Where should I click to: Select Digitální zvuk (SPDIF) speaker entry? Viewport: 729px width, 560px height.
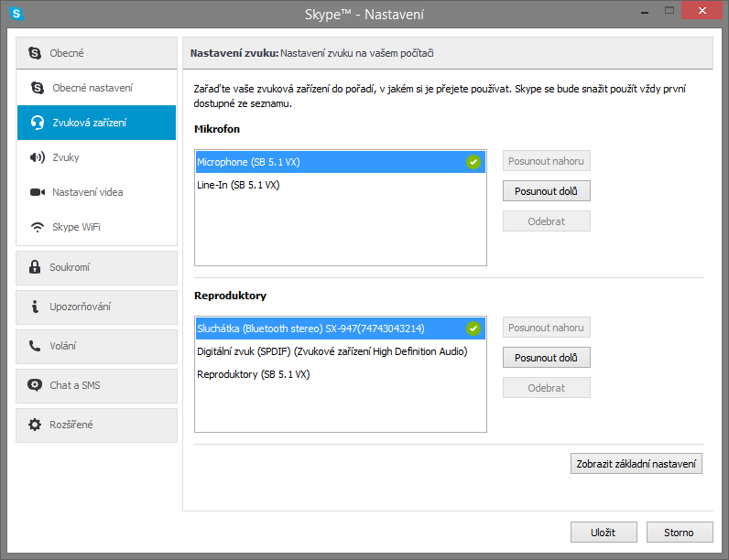click(341, 351)
